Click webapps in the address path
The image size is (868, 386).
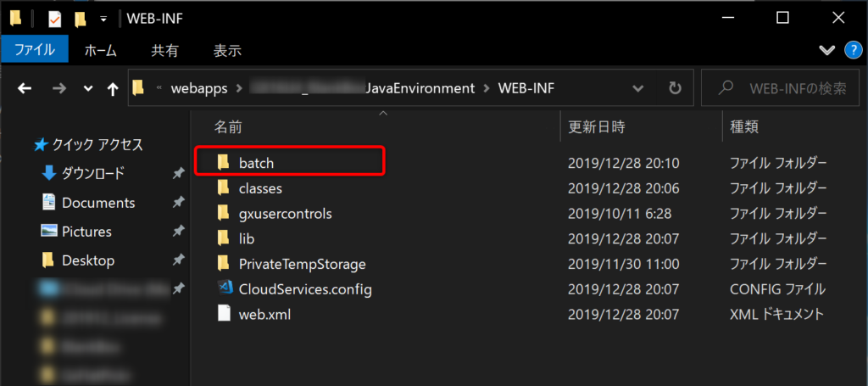[x=199, y=88]
